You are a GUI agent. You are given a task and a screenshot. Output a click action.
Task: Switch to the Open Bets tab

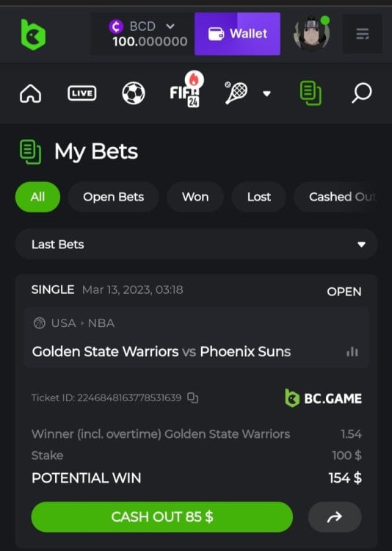(114, 197)
